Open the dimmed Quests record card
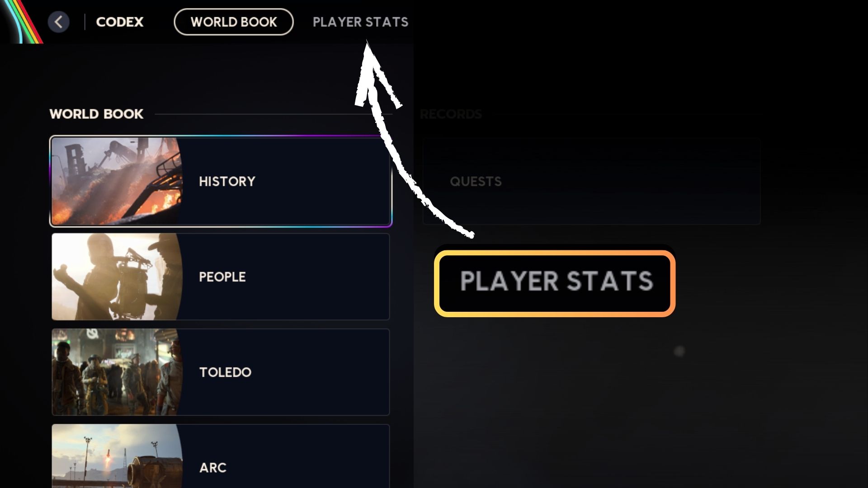The height and width of the screenshot is (488, 868). [591, 181]
